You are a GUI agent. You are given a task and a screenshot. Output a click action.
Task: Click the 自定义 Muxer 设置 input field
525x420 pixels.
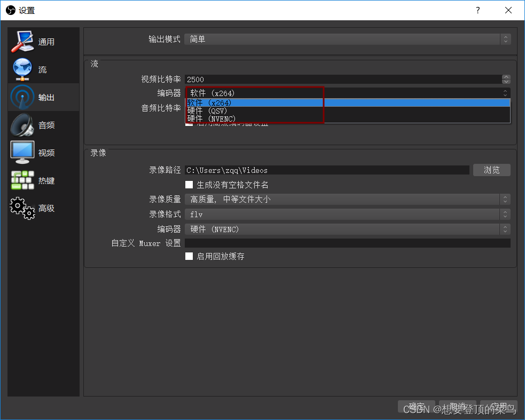(x=348, y=243)
